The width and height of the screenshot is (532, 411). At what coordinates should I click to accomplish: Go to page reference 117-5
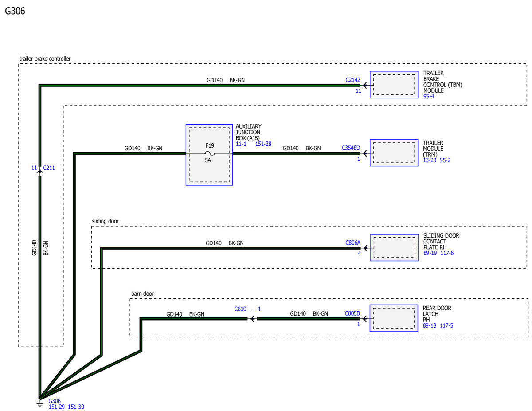click(447, 325)
